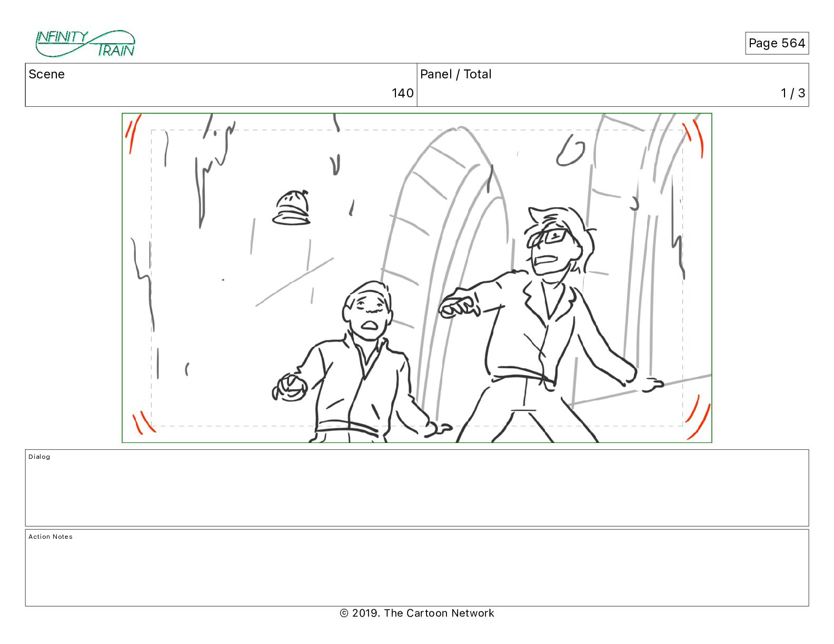834x644 pixels.
Task: Click the Dialog field
Action: (417, 488)
